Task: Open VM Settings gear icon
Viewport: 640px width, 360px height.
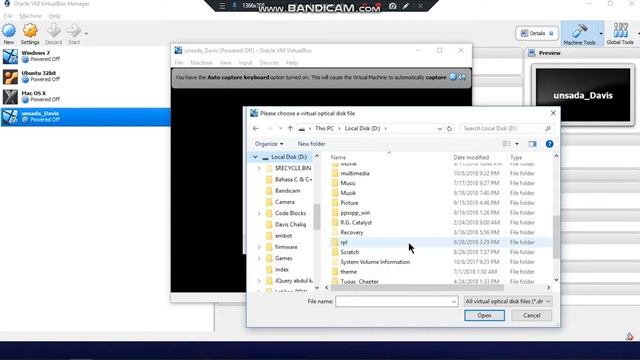Action: tap(30, 31)
